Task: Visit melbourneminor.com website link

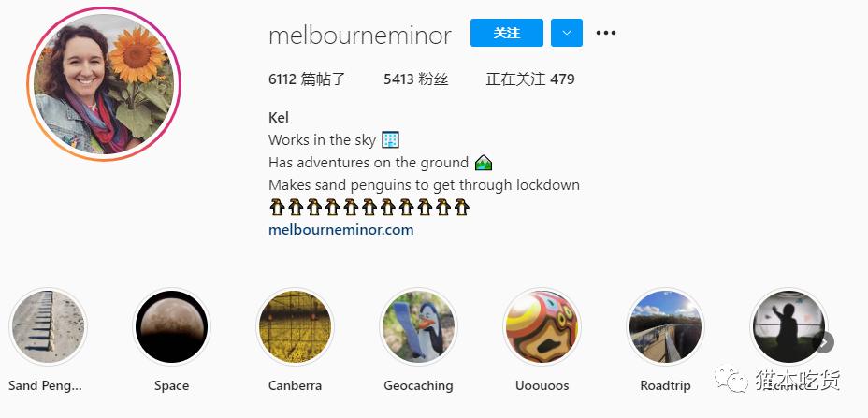Action: click(341, 230)
